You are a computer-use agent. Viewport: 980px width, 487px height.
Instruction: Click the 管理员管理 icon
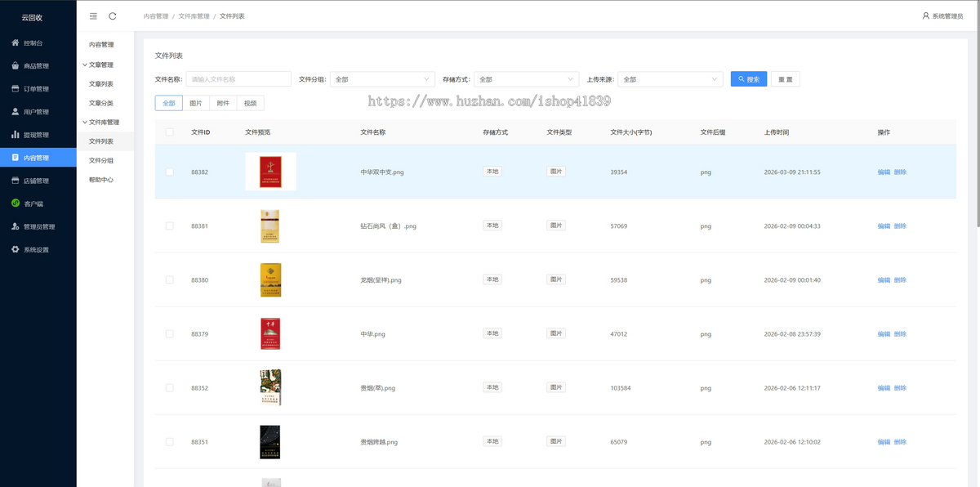click(16, 226)
